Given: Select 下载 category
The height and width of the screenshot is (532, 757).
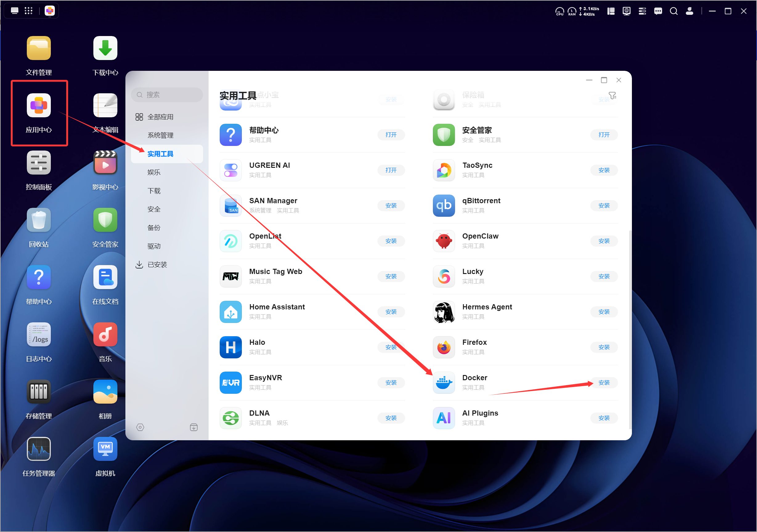Looking at the screenshot, I should tap(167, 191).
